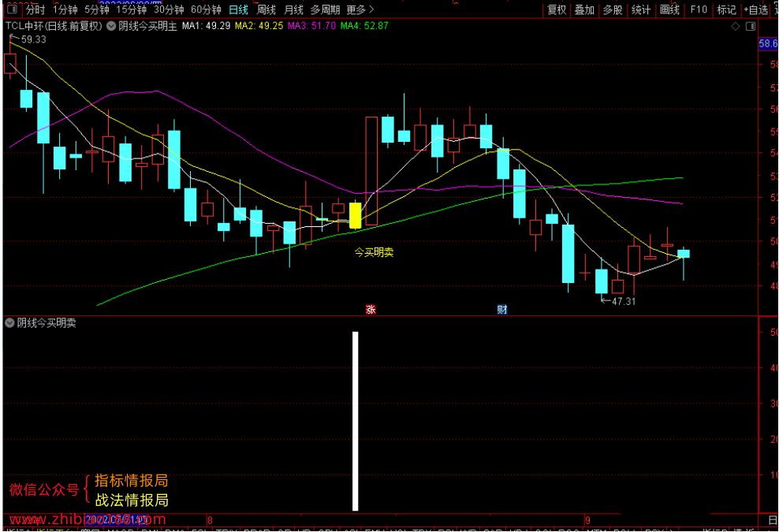Click the layout panel icon at top-left
This screenshot has height=532, width=779.
point(12,9)
